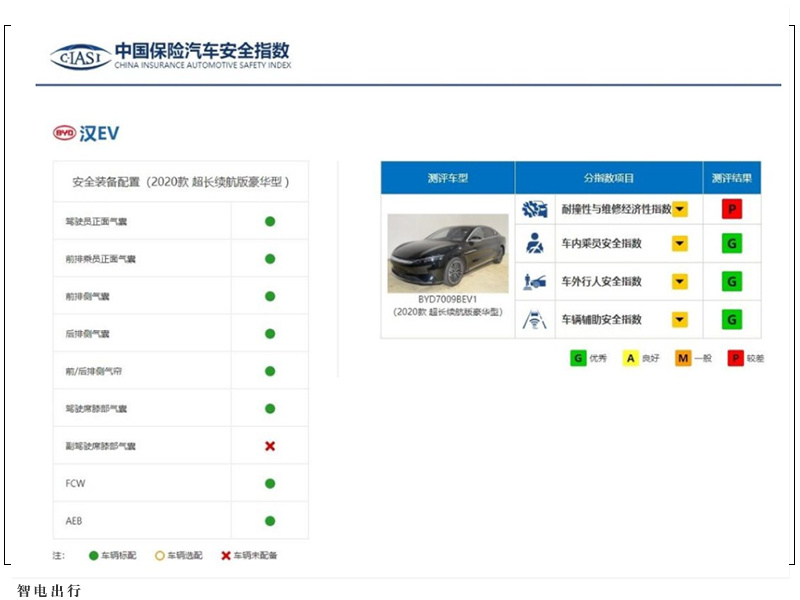Click the 驾驶员正面气囊 row label
The image size is (800, 600).
tap(96, 221)
